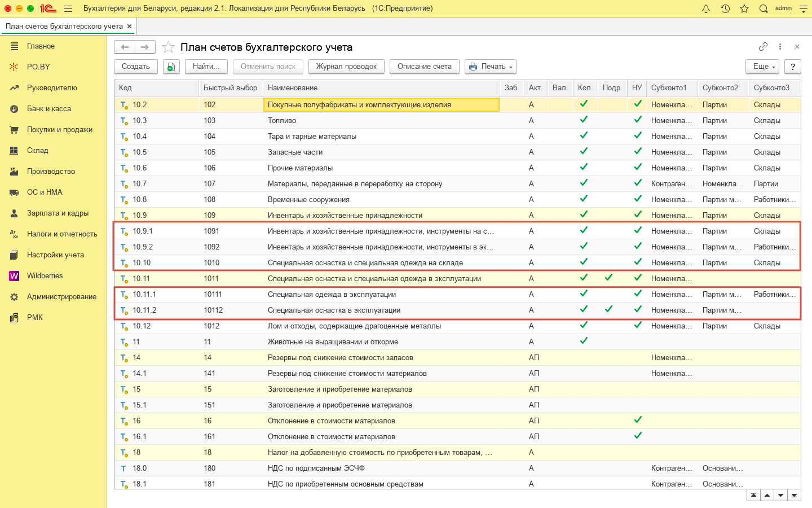Select Зарплата и кадры in sidebar

58,213
